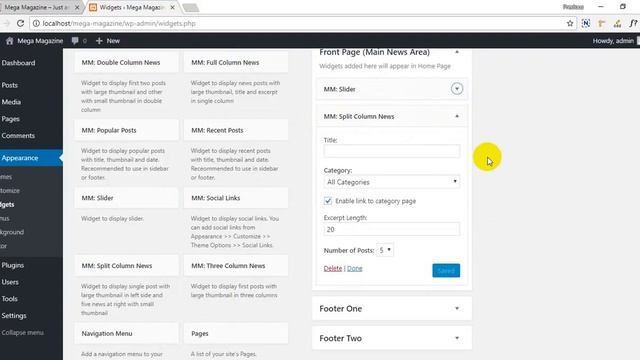The height and width of the screenshot is (360, 640).
Task: Click Howdy, admin account menu
Action: 613,41
